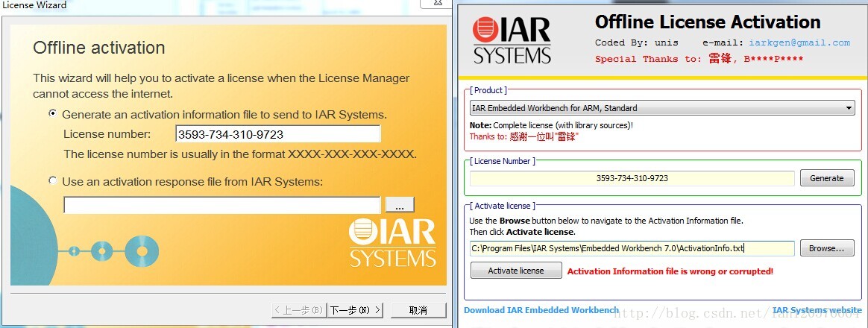Click the 'License Wizard' window title
This screenshot has height=328, width=868.
[x=34, y=5]
